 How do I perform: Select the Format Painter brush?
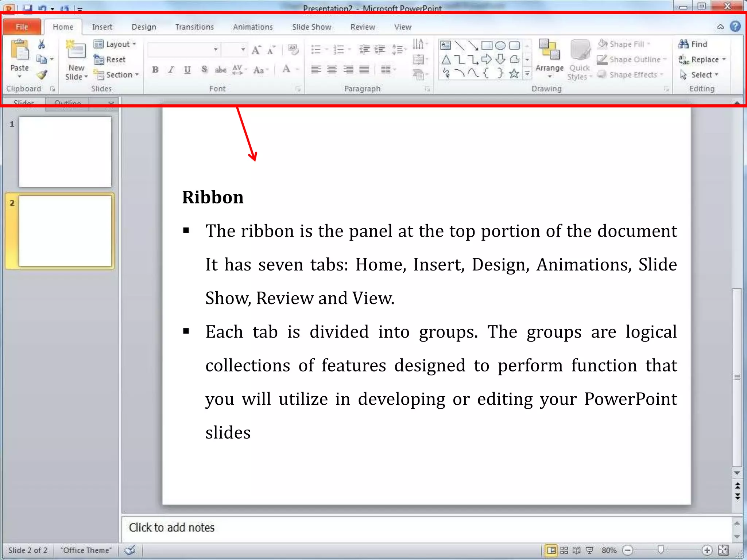click(42, 75)
